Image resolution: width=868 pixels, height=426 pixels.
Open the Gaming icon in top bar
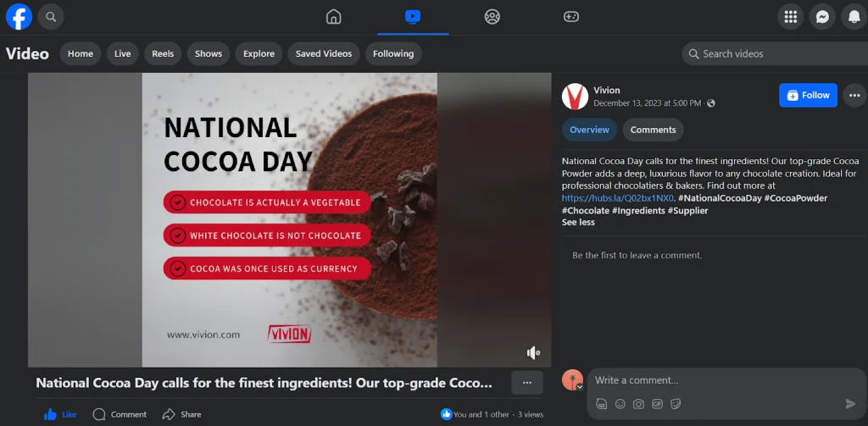pyautogui.click(x=571, y=17)
